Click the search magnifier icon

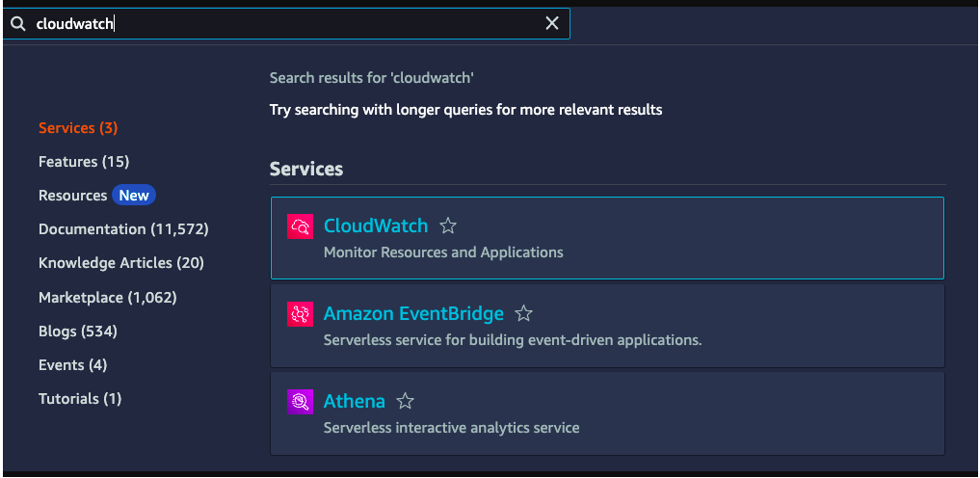[x=17, y=24]
